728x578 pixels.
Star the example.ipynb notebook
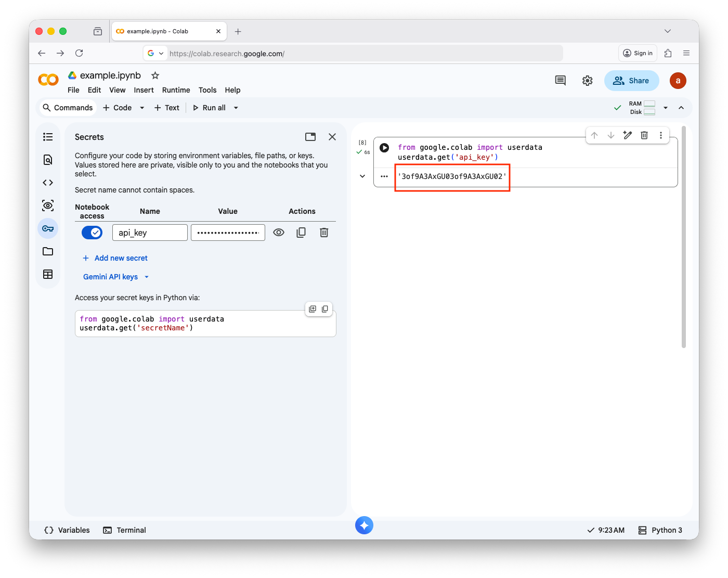click(155, 75)
